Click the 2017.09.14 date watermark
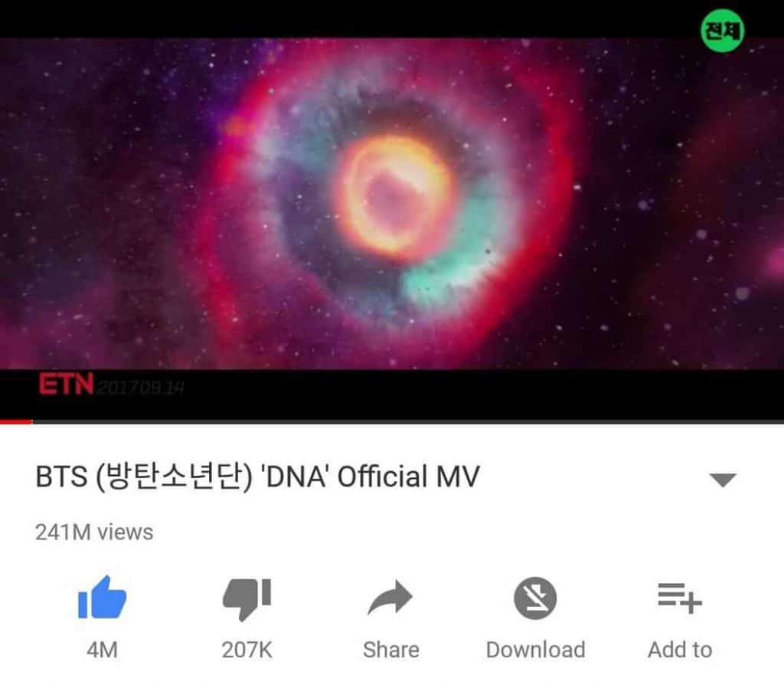This screenshot has height=688, width=784. 141,388
